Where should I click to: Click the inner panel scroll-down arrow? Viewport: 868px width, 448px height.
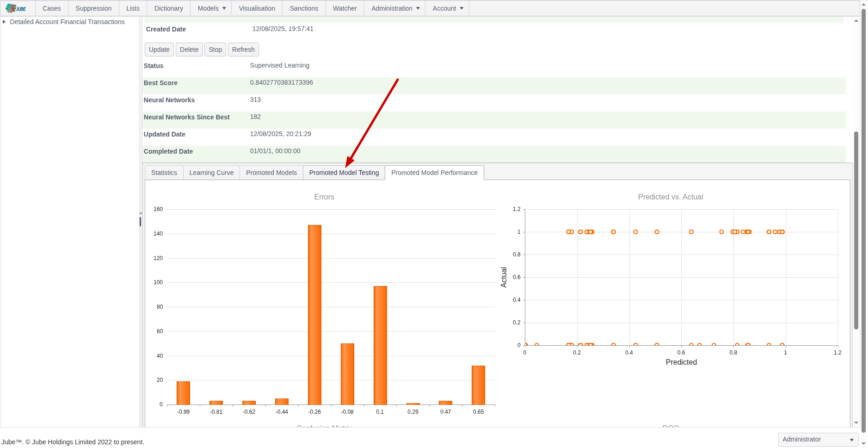click(856, 423)
